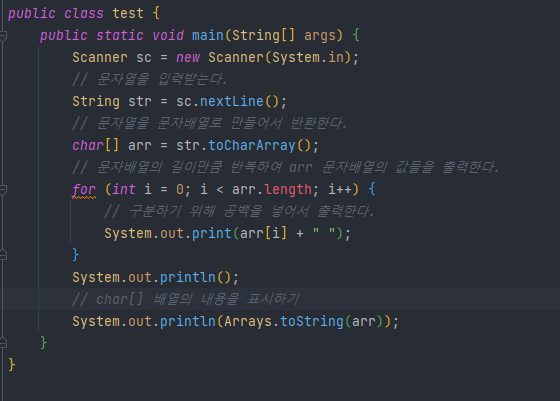The height and width of the screenshot is (401, 560).
Task: Collapse the for loop fold marker
Action: click(3, 190)
